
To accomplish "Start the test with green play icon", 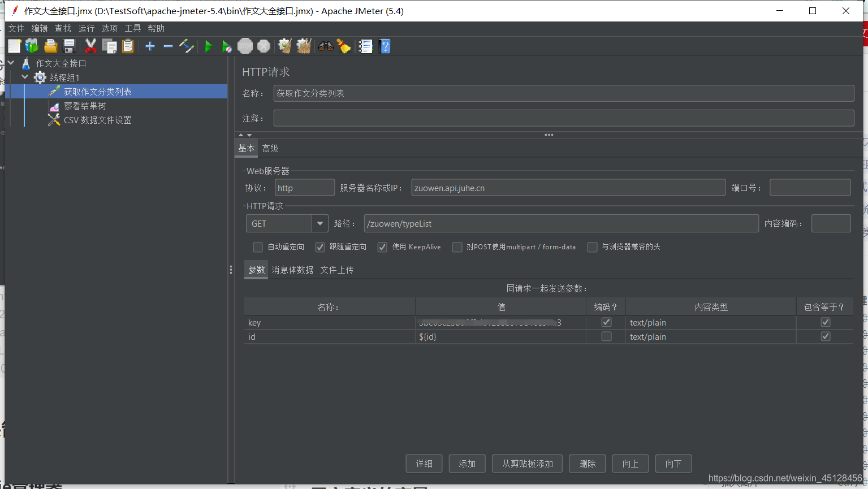I will (x=209, y=46).
